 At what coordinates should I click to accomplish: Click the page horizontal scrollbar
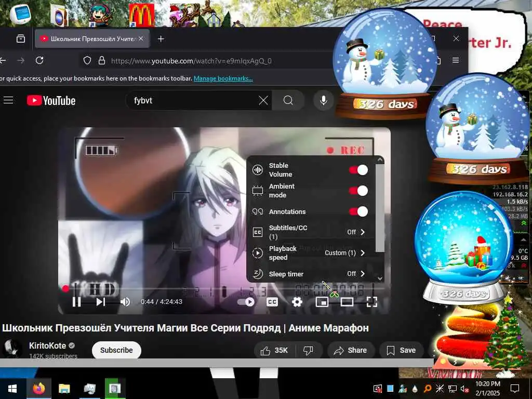[217, 363]
